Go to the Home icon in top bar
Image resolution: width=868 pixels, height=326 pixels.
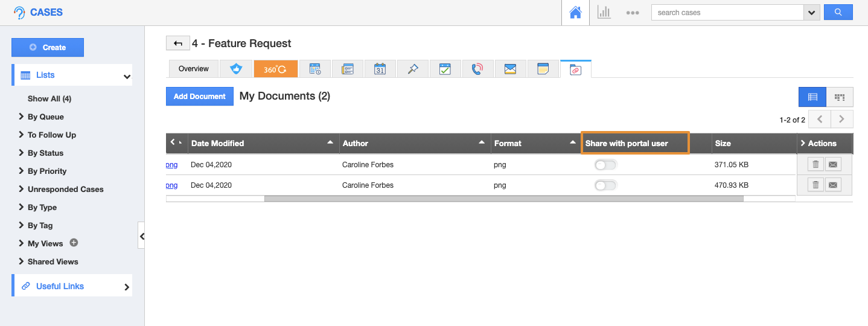[x=575, y=12]
